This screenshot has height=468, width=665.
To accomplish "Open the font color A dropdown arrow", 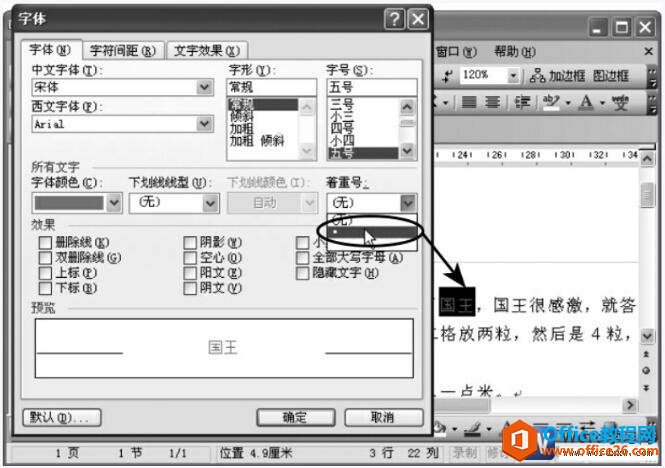I will pos(602,103).
